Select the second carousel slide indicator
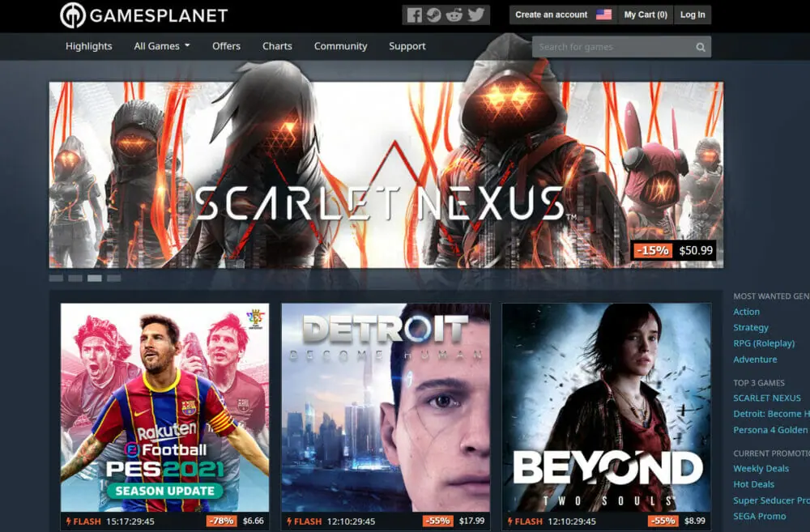 point(75,278)
